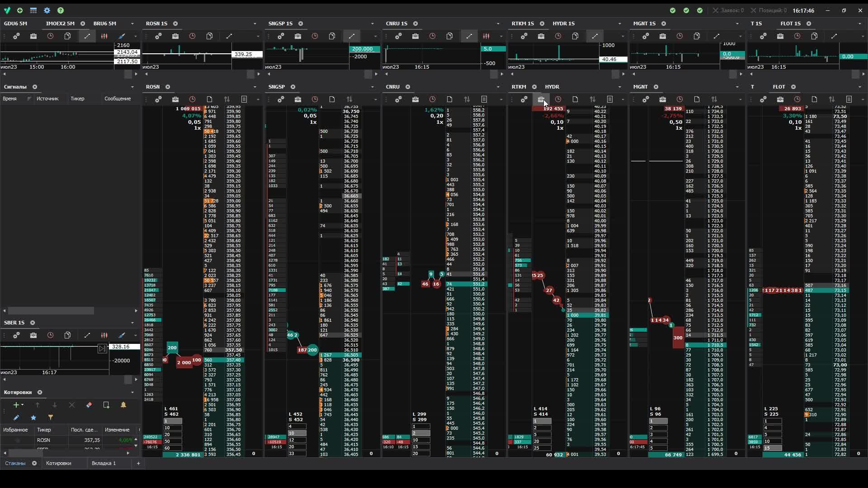868x488 pixels.
Task: Open gears settings in FLOT 1S chart toolbar
Action: [x=763, y=36]
